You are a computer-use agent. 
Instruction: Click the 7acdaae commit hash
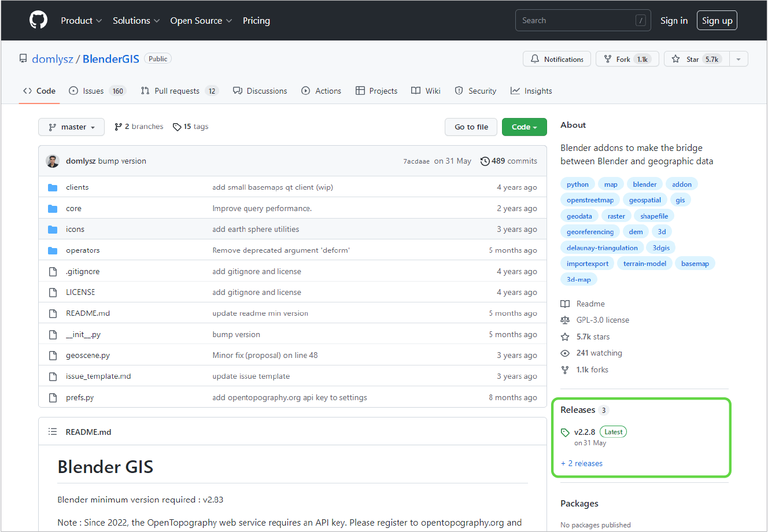click(x=416, y=161)
